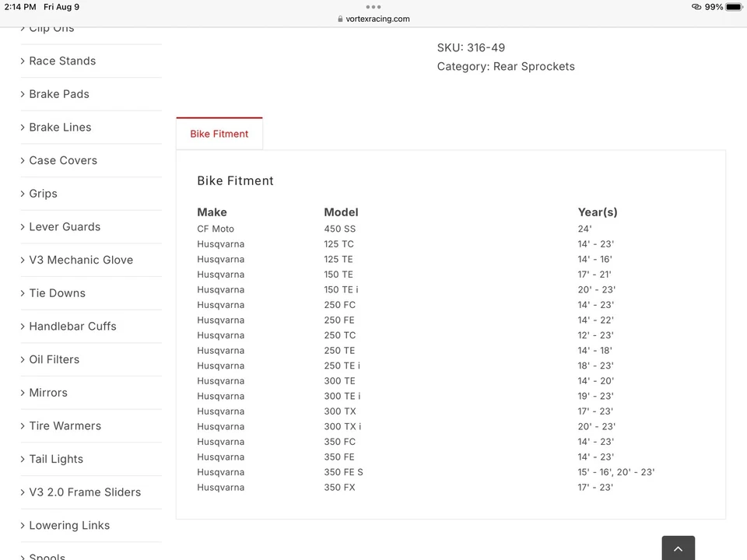Tap the battery indicator in status bar

tap(734, 7)
